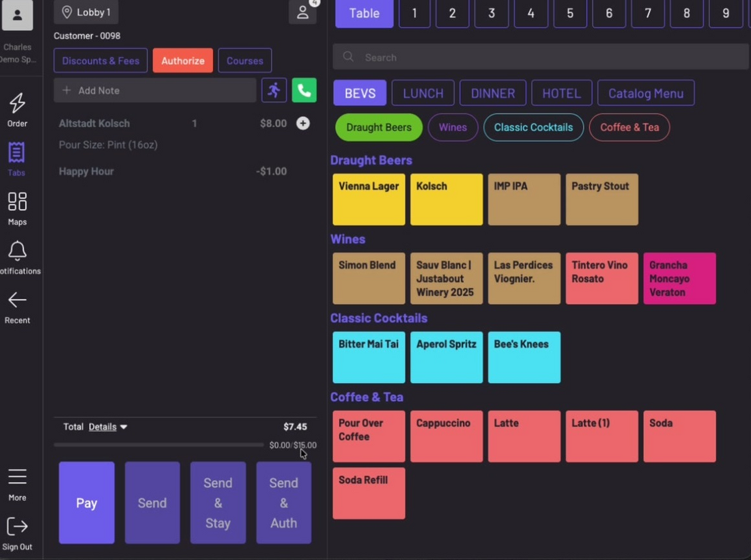Viewport: 751px width, 560px height.
Task: Open the Lobby 1 location selector
Action: click(x=86, y=12)
